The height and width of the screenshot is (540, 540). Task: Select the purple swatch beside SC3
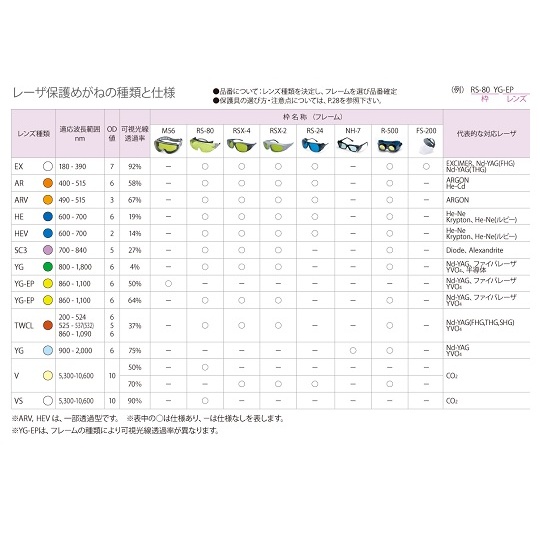click(x=48, y=250)
